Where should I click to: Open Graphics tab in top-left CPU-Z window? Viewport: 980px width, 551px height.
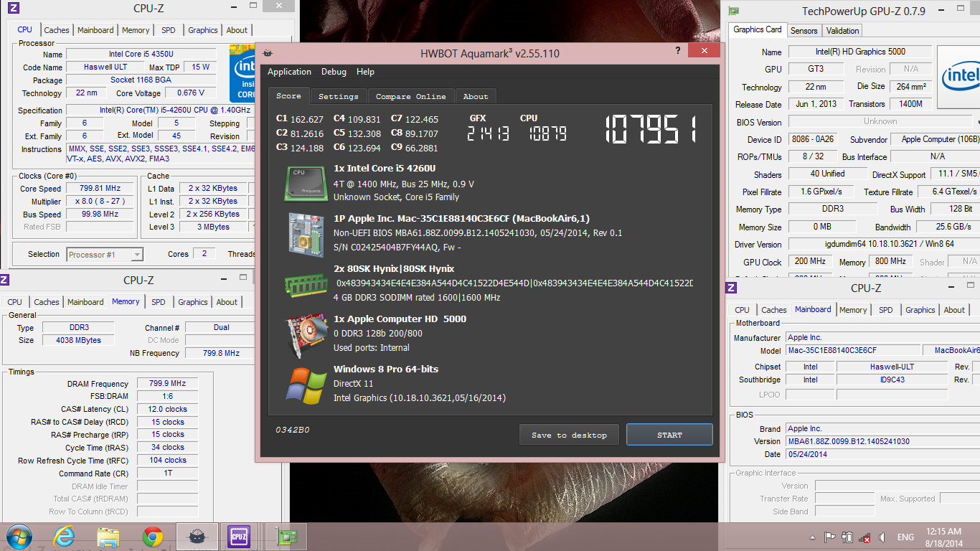[203, 30]
